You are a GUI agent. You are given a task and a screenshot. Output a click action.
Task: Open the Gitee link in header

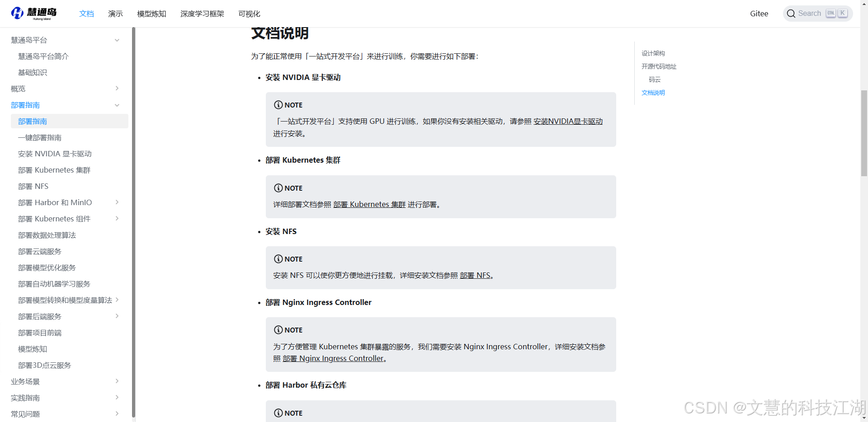[x=759, y=14]
